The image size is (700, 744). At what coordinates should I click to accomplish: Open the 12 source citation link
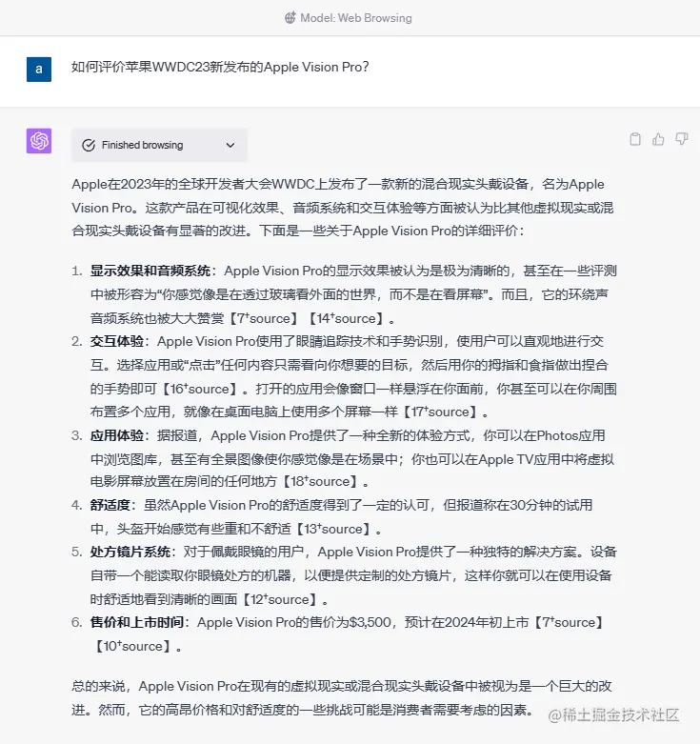pyautogui.click(x=279, y=599)
